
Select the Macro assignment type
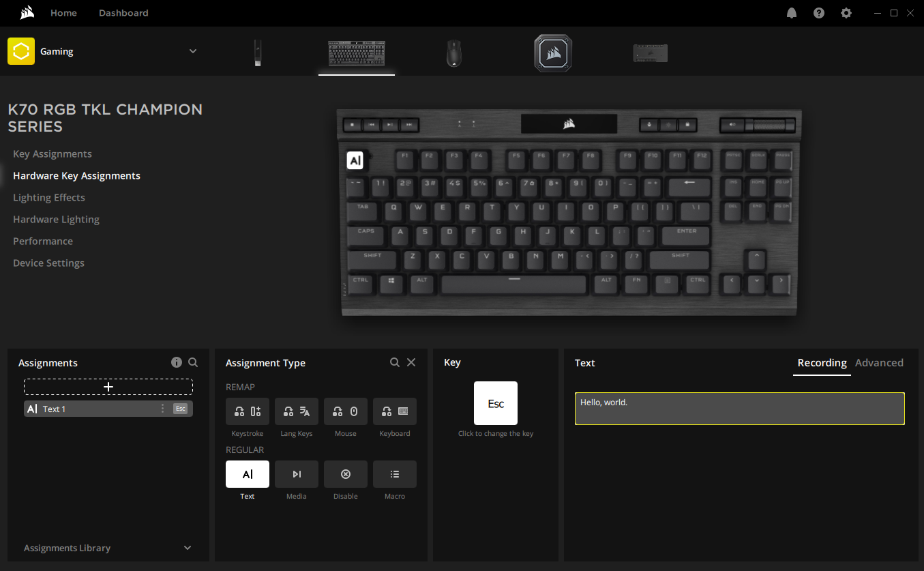point(394,473)
